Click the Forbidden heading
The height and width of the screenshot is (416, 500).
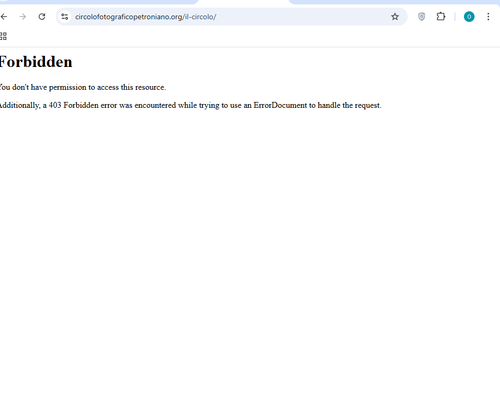pos(36,62)
